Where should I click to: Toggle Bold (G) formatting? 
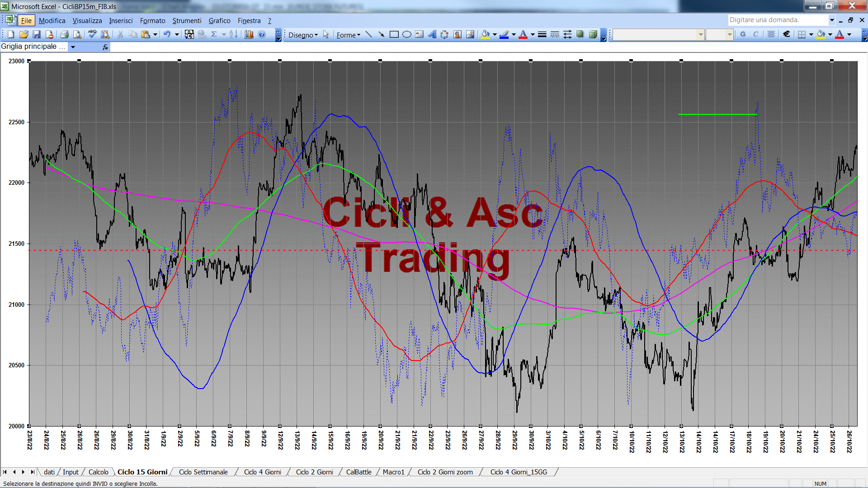743,34
